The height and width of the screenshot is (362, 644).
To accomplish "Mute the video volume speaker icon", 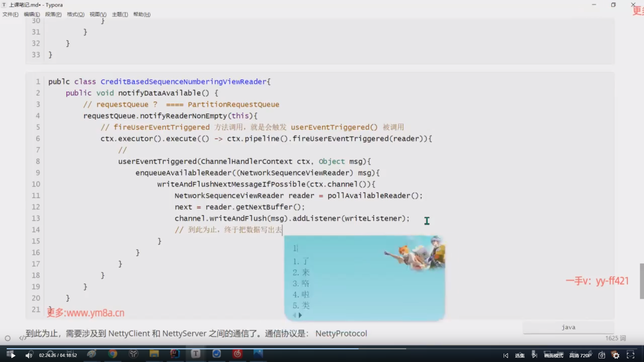I will click(x=29, y=356).
